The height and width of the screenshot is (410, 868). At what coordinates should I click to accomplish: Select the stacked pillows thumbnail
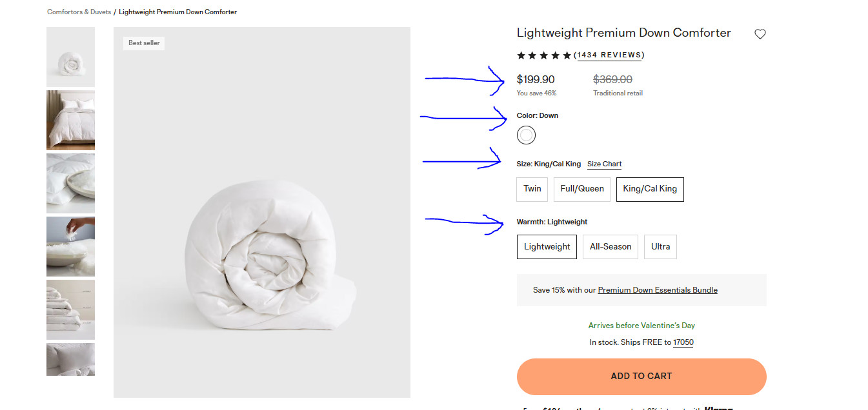(x=70, y=183)
